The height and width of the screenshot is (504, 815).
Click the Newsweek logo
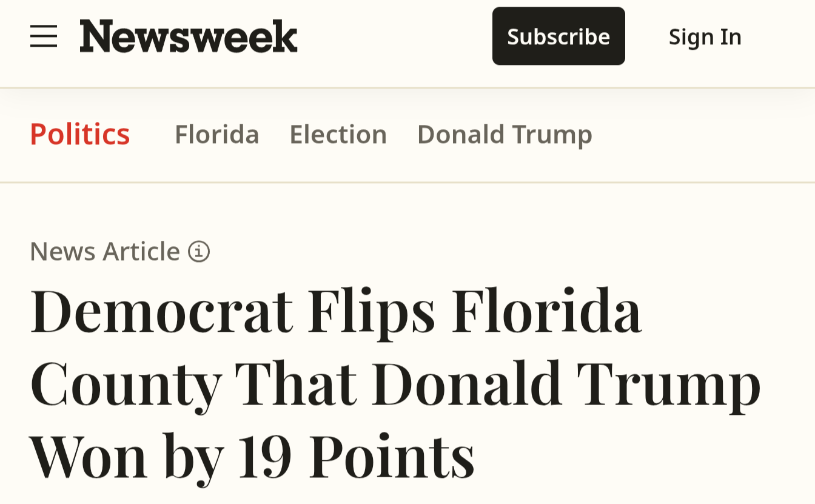tap(189, 36)
